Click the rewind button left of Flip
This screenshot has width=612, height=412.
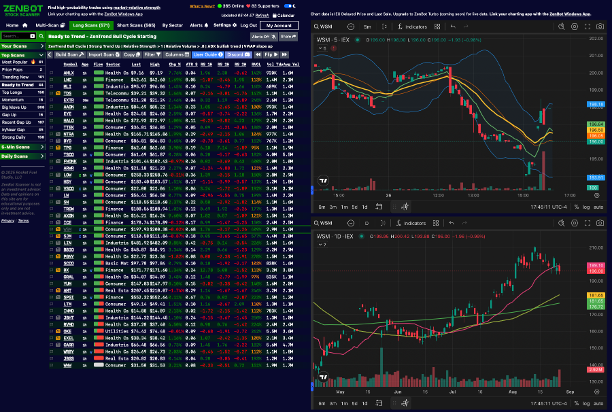[258, 55]
